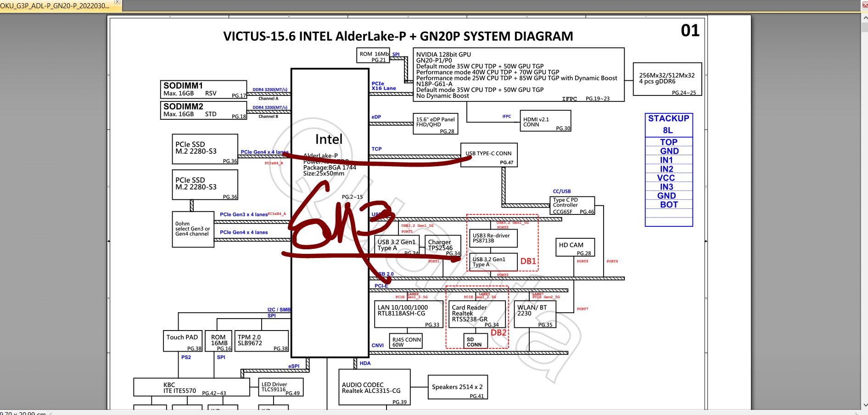Screen dimensions: 868x415
Task: Click the VCC layer in the stackup table
Action: 666,178
